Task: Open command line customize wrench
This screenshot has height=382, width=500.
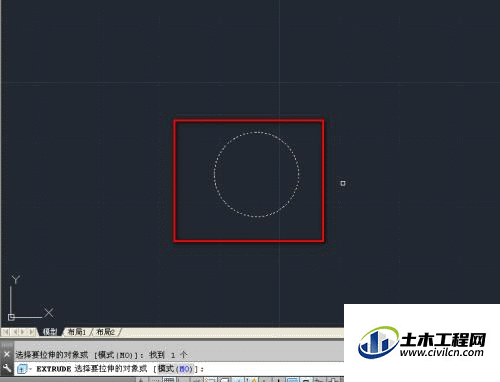Action: point(7,368)
